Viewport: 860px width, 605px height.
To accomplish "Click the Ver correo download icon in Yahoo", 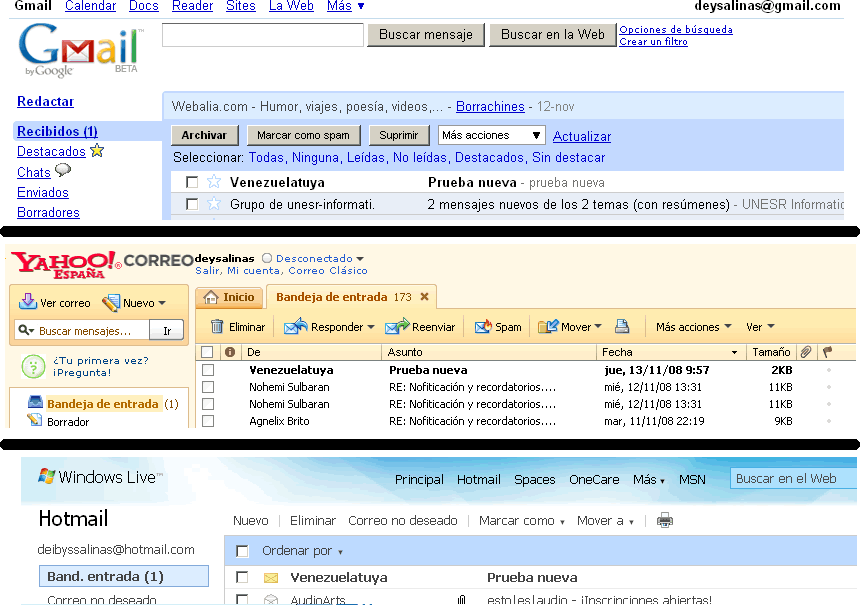I will pyautogui.click(x=27, y=302).
